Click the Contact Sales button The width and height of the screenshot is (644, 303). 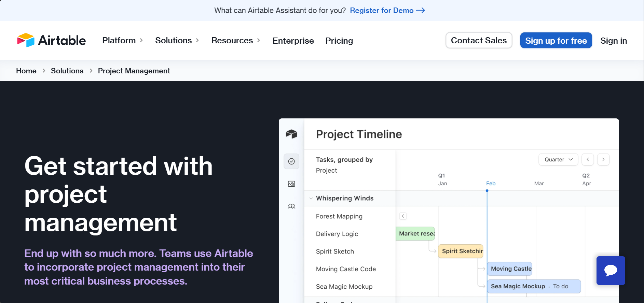click(479, 41)
